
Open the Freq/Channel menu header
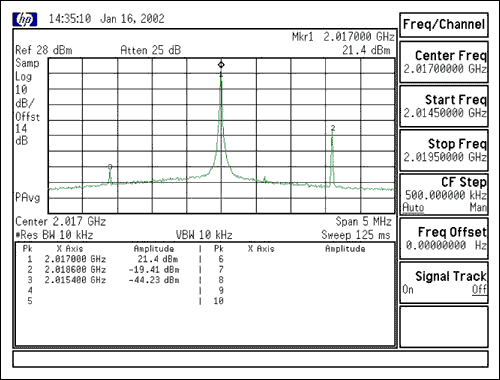tap(444, 25)
